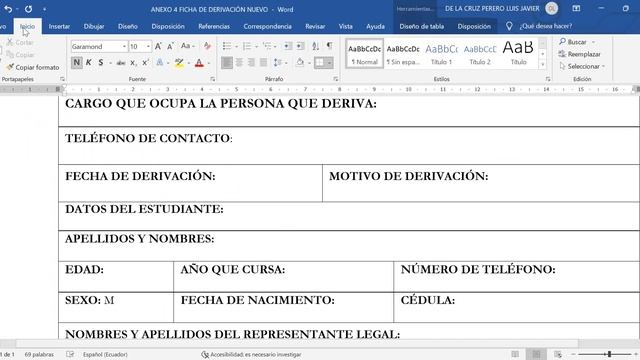Apply red font color
This screenshot has width=640, height=360.
(x=199, y=63)
